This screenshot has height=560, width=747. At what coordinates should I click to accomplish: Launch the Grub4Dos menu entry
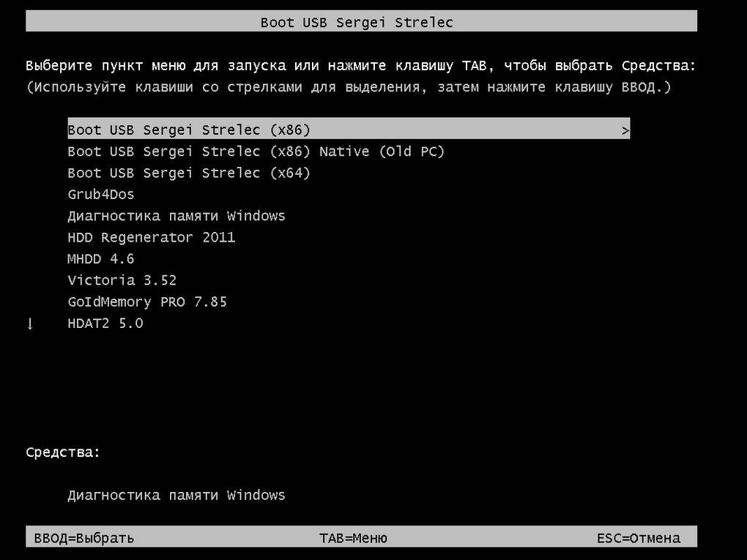(x=101, y=194)
